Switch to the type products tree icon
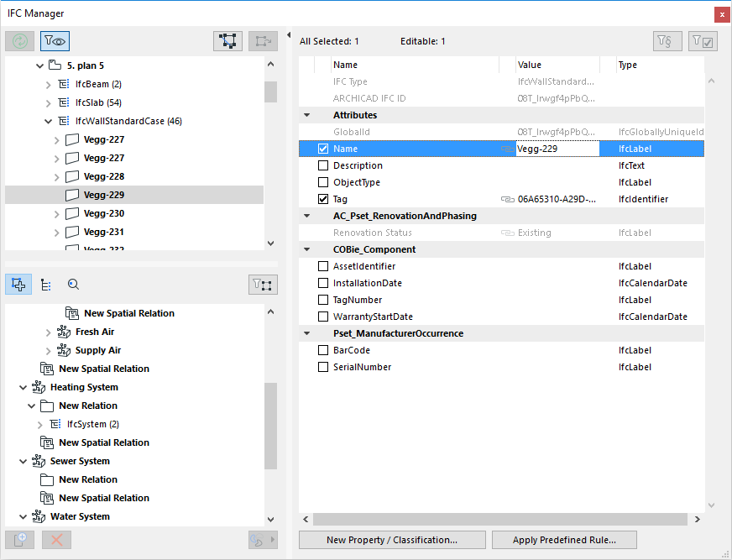 point(45,285)
